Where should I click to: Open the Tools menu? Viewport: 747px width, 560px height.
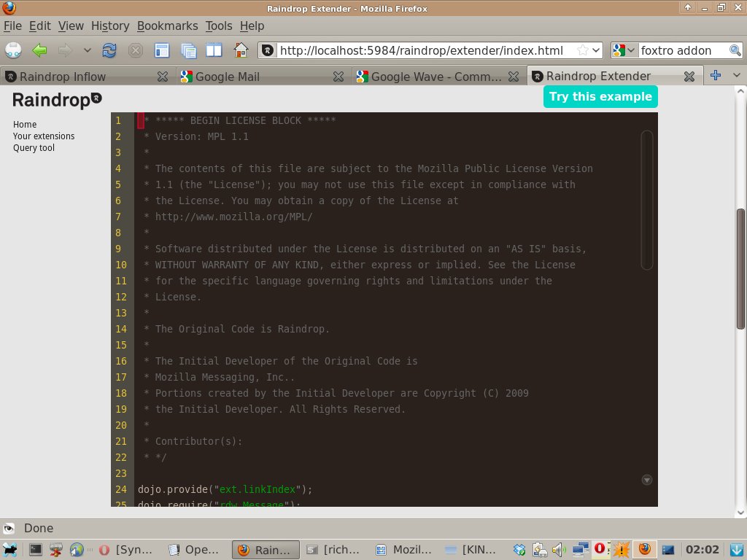pos(219,26)
